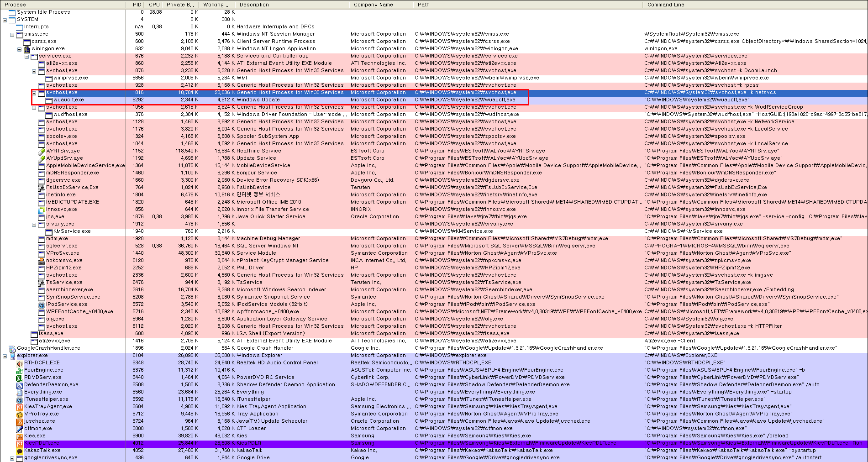Collapse the winlogon.exe tree node
Image resolution: width=868 pixels, height=462 pixels.
[x=20, y=49]
